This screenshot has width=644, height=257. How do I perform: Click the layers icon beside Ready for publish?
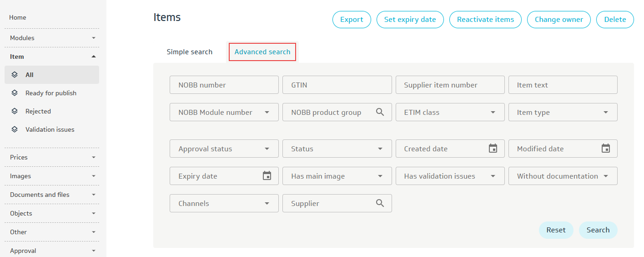pyautogui.click(x=15, y=93)
